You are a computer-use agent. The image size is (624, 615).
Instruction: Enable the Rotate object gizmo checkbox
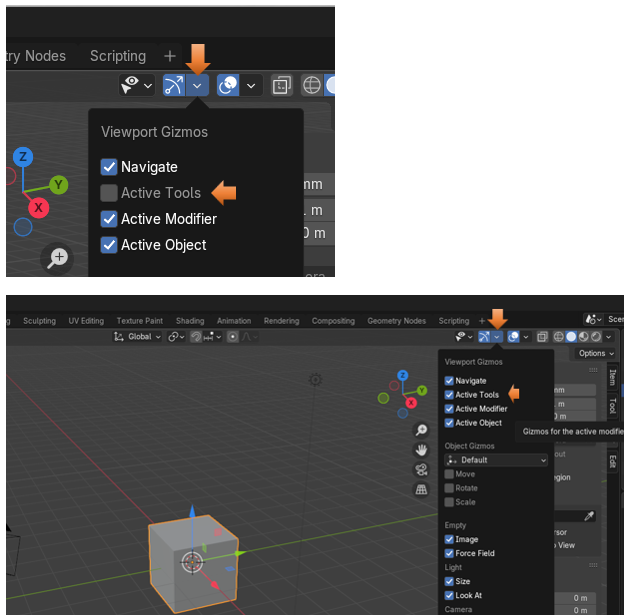(449, 488)
